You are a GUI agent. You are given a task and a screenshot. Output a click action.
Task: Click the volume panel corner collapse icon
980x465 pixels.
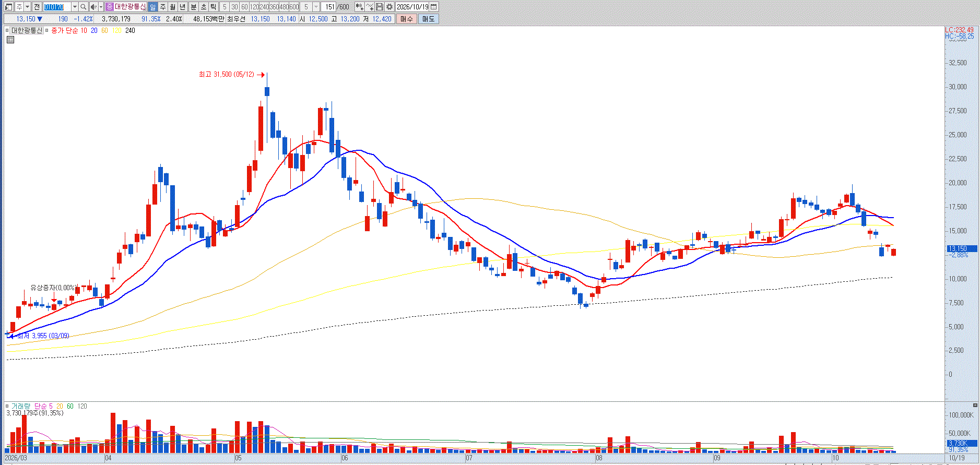pyautogui.click(x=975, y=405)
